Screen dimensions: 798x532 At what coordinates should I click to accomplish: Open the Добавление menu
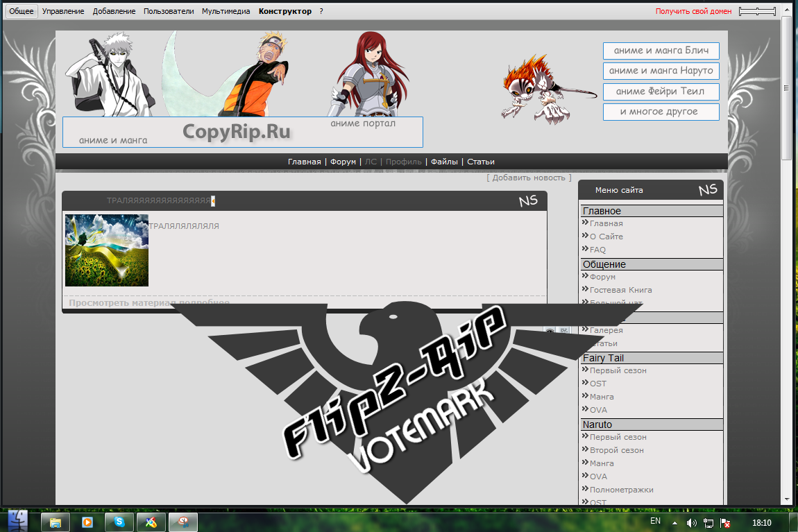(x=114, y=11)
